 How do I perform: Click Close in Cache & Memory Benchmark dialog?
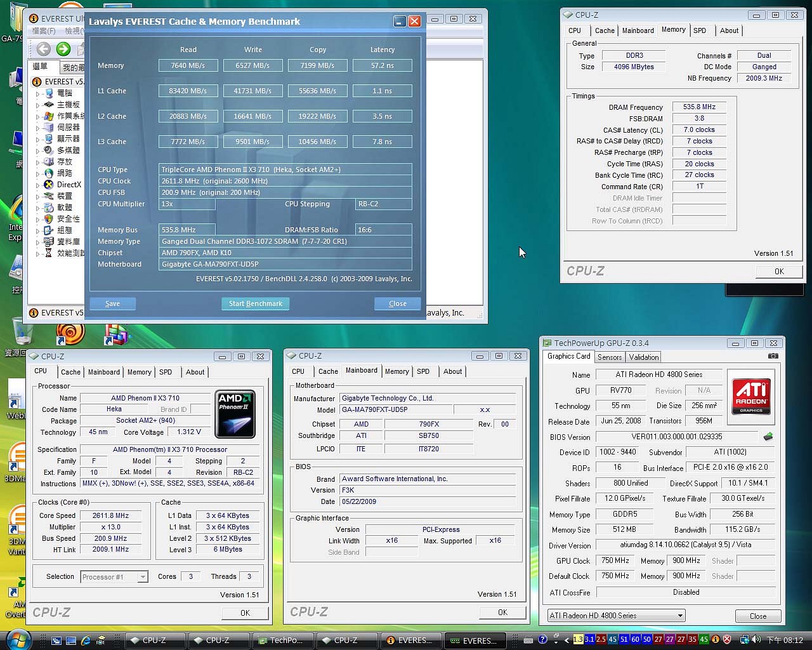tap(398, 303)
